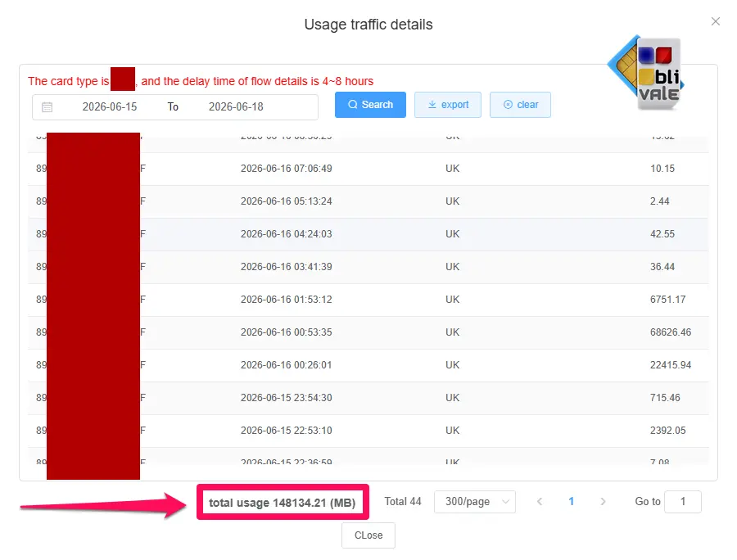This screenshot has height=560, width=737.
Task: Select timestamp 2026-06-15 23:54:30
Action: (287, 398)
